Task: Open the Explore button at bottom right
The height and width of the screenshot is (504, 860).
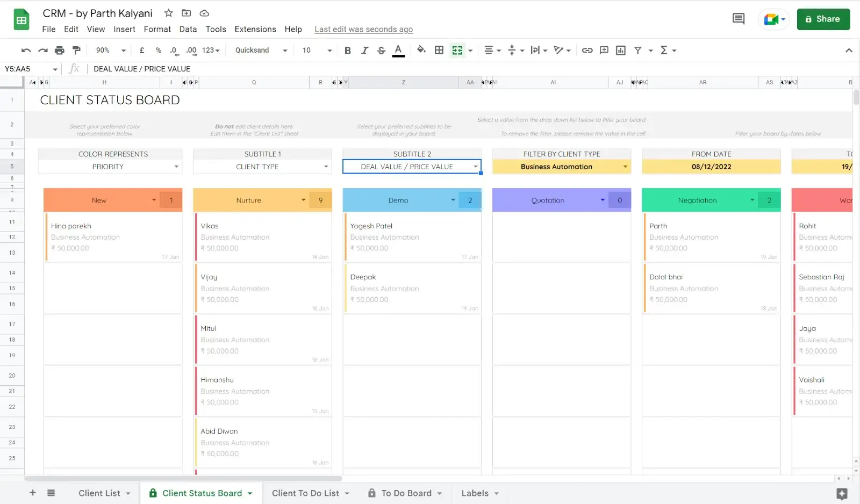Action: click(842, 494)
